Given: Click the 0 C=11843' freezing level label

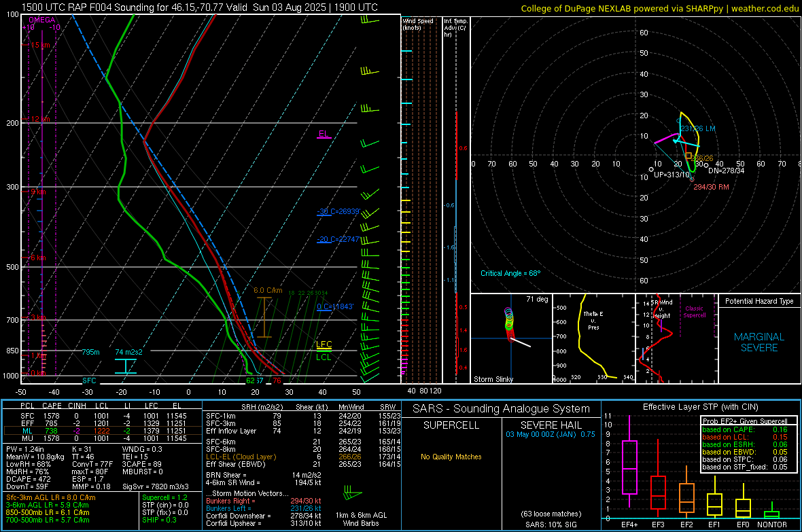Looking at the screenshot, I should click(x=335, y=307).
